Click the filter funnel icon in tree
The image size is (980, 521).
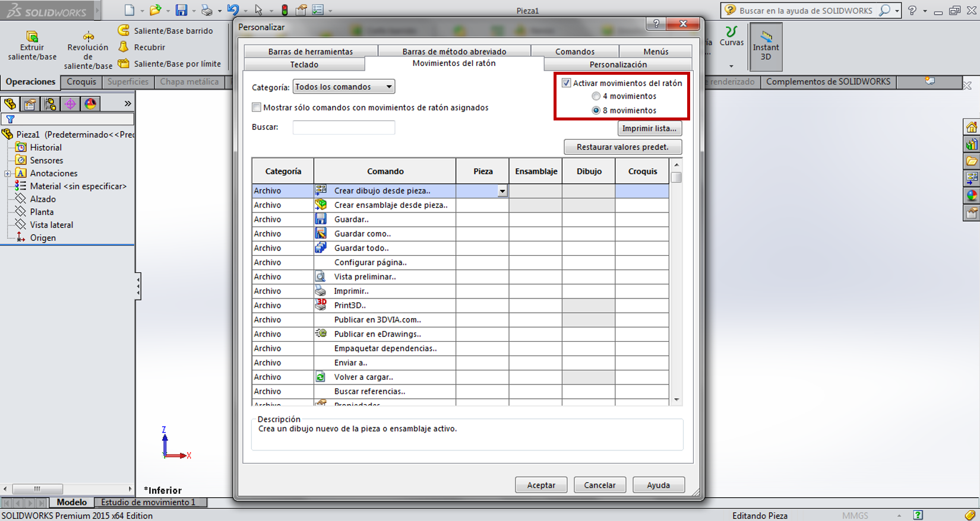pyautogui.click(x=10, y=119)
